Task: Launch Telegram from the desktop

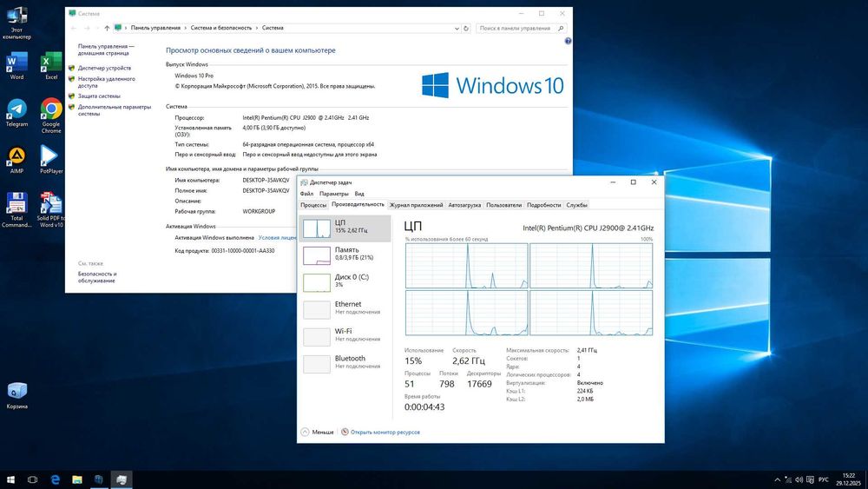Action: point(16,113)
